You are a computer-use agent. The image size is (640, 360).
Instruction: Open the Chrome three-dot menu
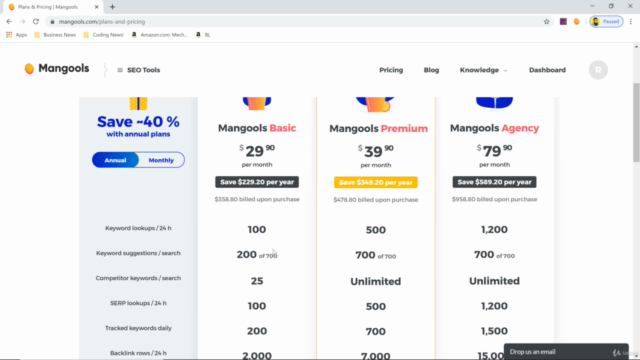coord(631,22)
